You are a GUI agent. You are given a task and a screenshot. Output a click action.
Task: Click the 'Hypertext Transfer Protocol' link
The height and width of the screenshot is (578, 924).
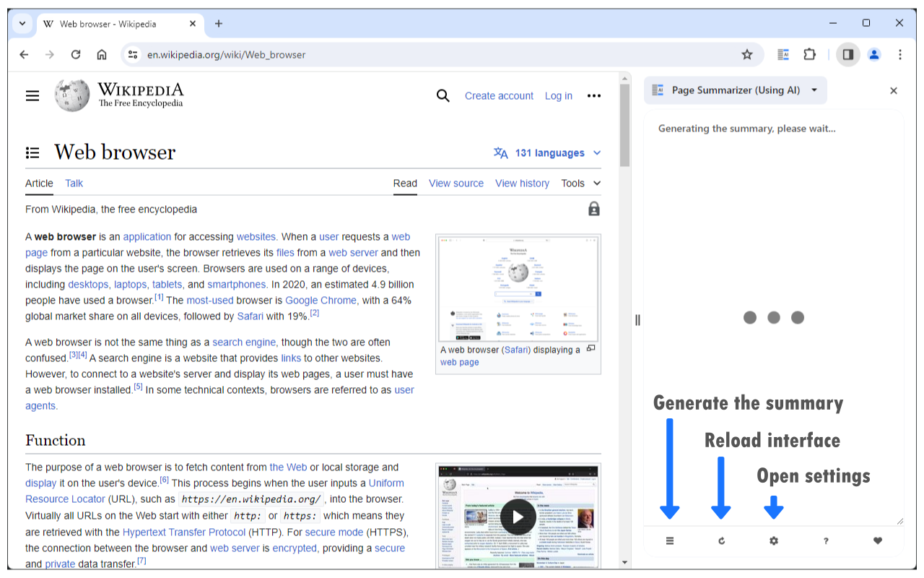click(184, 532)
